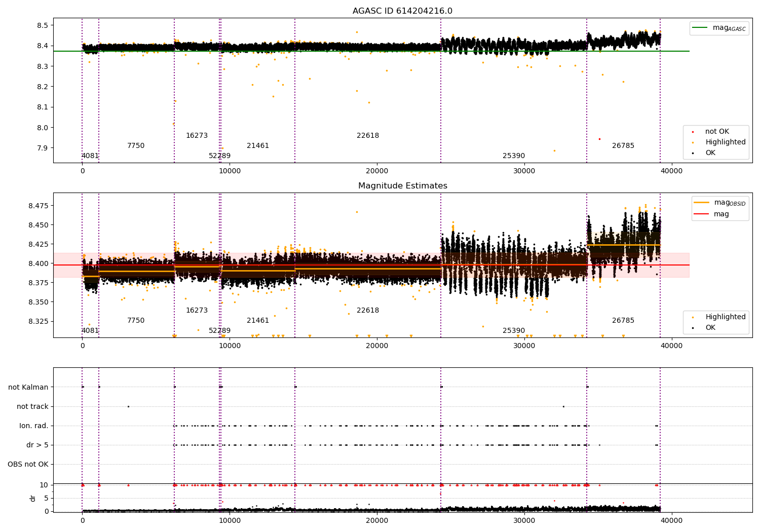
Task: Click the 10 tick label on dr axis
Action: [44, 485]
